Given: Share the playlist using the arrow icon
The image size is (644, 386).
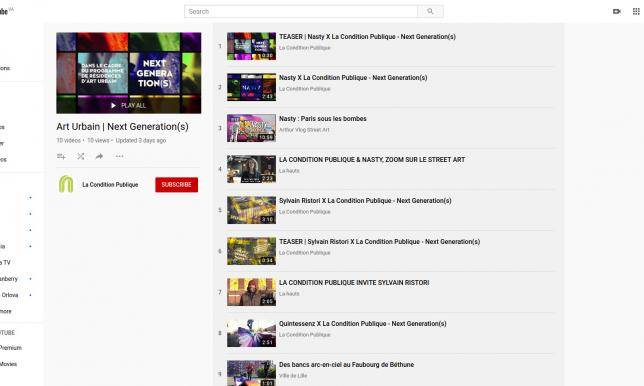Looking at the screenshot, I should (x=99, y=156).
